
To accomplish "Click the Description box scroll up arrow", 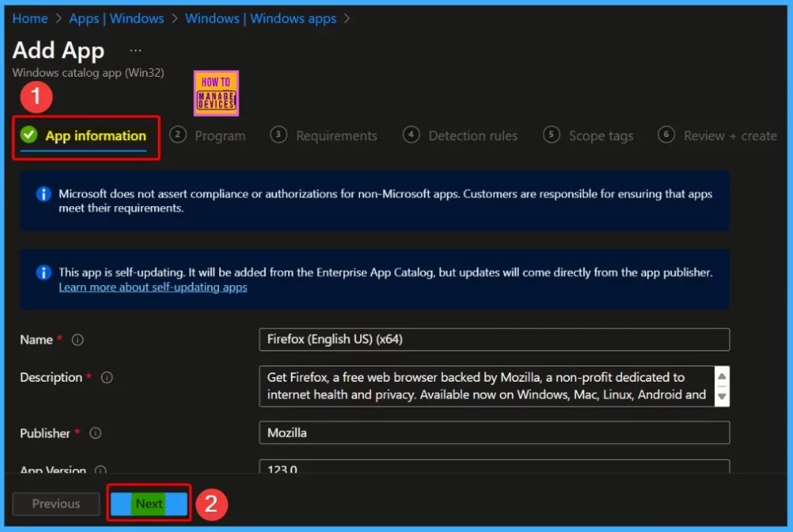I will coord(723,376).
